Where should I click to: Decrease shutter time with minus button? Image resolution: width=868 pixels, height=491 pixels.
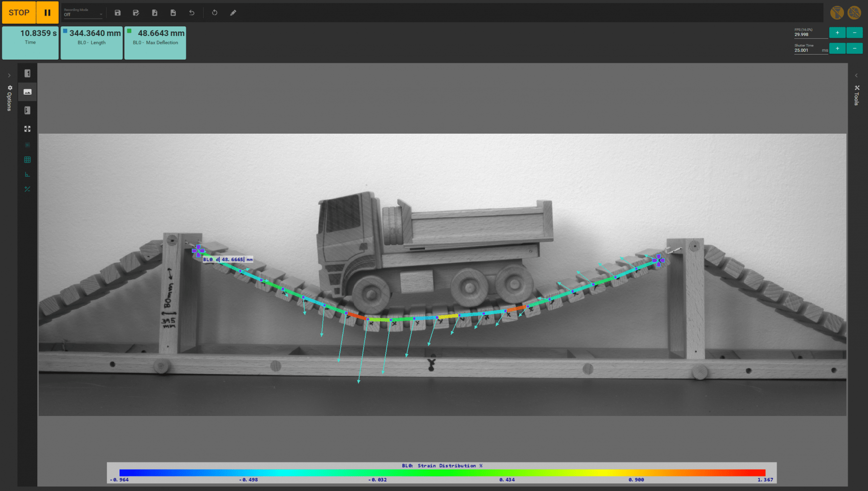[854, 49]
